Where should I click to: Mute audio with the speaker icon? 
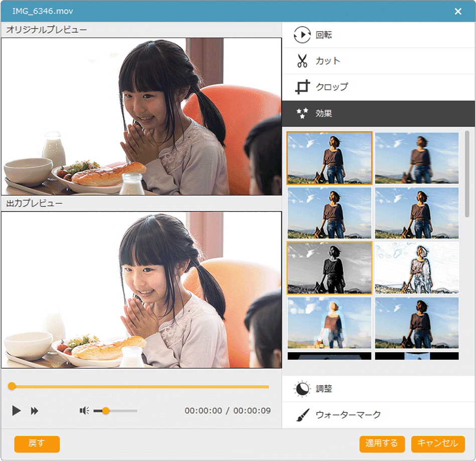(x=84, y=411)
